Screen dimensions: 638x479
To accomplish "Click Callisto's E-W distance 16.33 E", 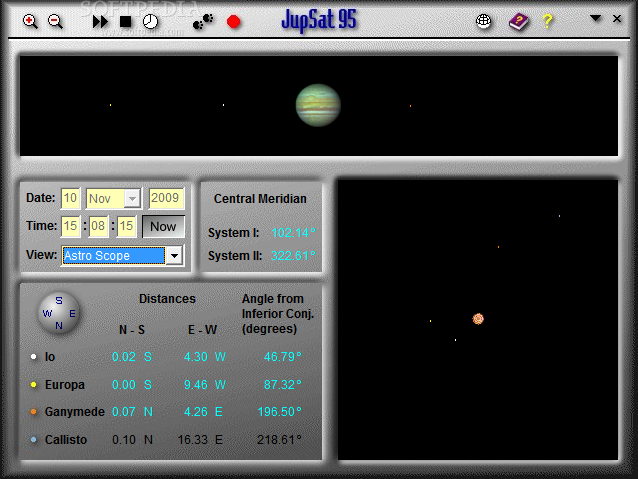I will tap(200, 440).
